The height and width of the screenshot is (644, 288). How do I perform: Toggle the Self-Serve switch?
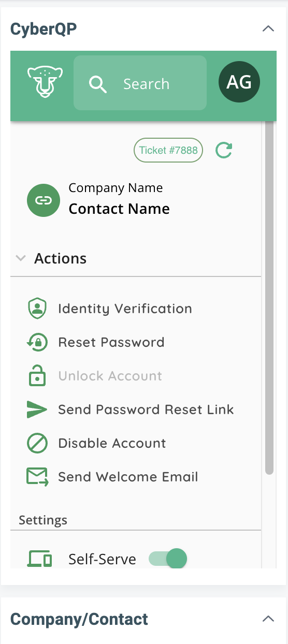(167, 559)
